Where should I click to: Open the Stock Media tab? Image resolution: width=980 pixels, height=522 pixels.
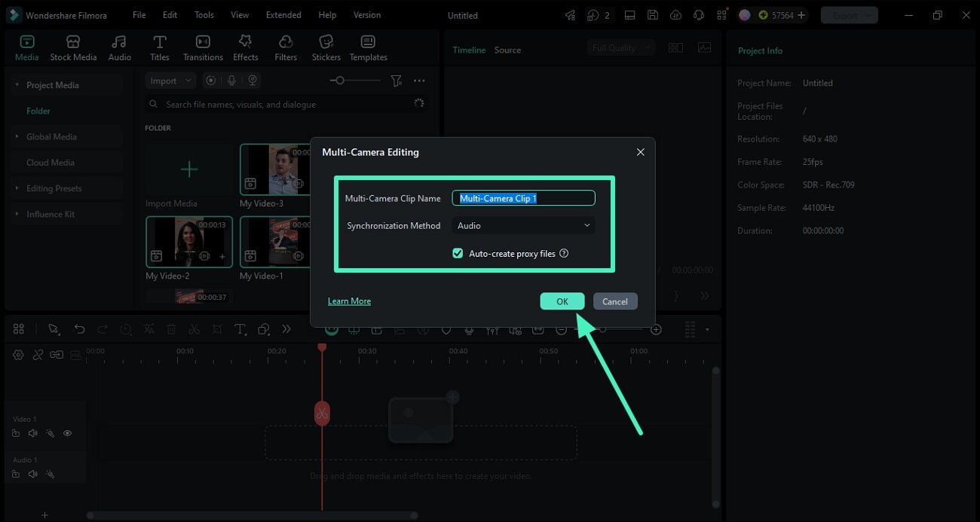tap(73, 48)
